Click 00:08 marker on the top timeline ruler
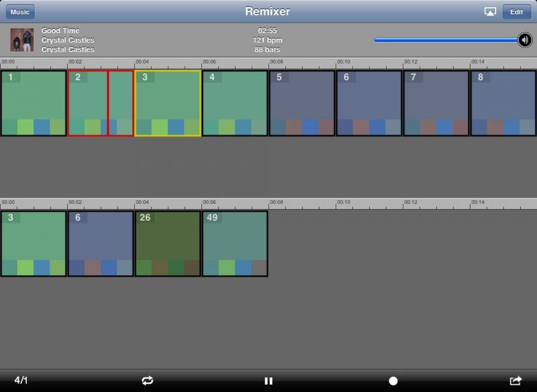The height and width of the screenshot is (392, 537). pos(276,62)
